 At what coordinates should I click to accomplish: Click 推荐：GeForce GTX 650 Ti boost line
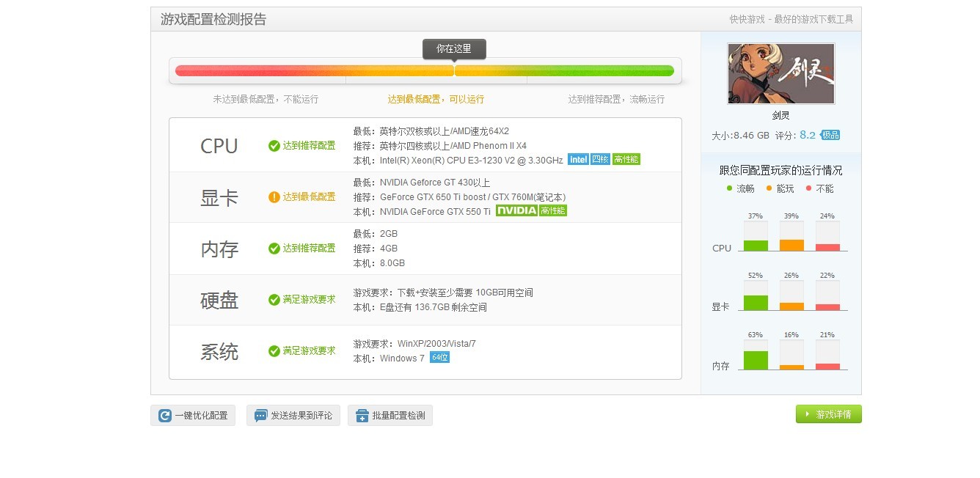(459, 197)
